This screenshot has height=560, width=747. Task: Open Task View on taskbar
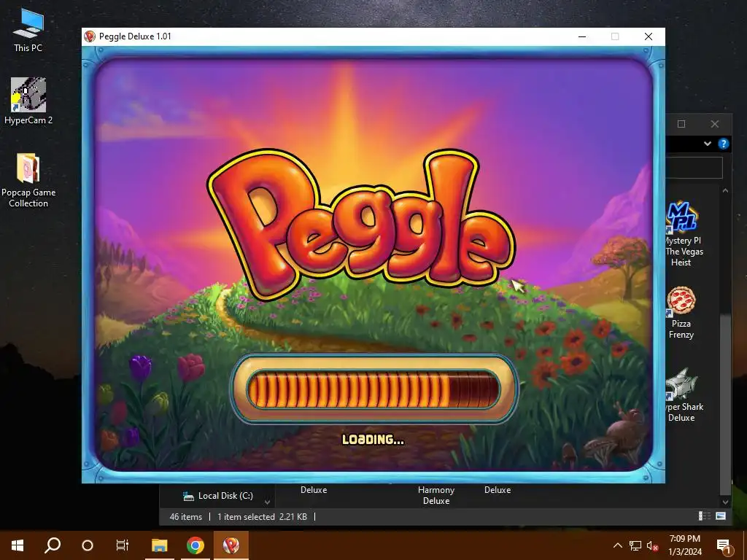[123, 545]
